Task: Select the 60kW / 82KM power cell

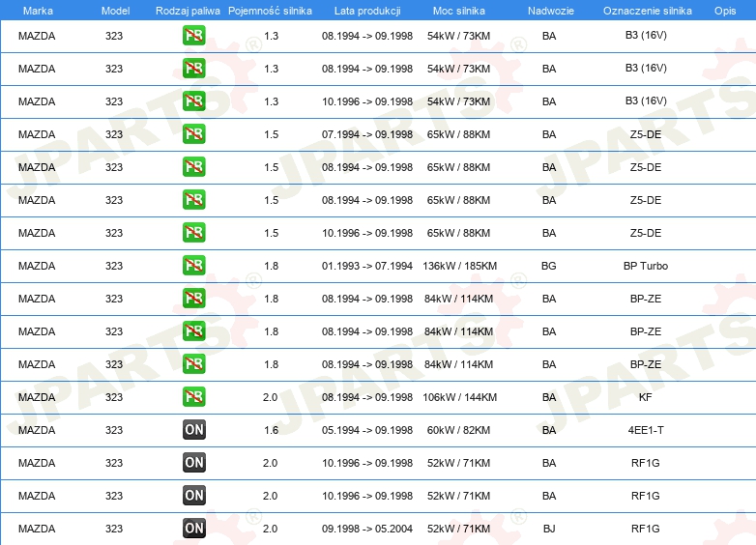Action: pos(458,430)
